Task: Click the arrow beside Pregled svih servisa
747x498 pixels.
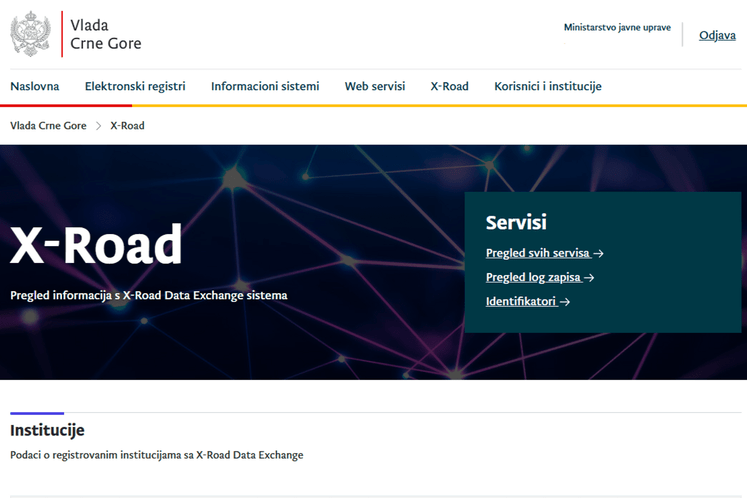Action: click(x=598, y=254)
